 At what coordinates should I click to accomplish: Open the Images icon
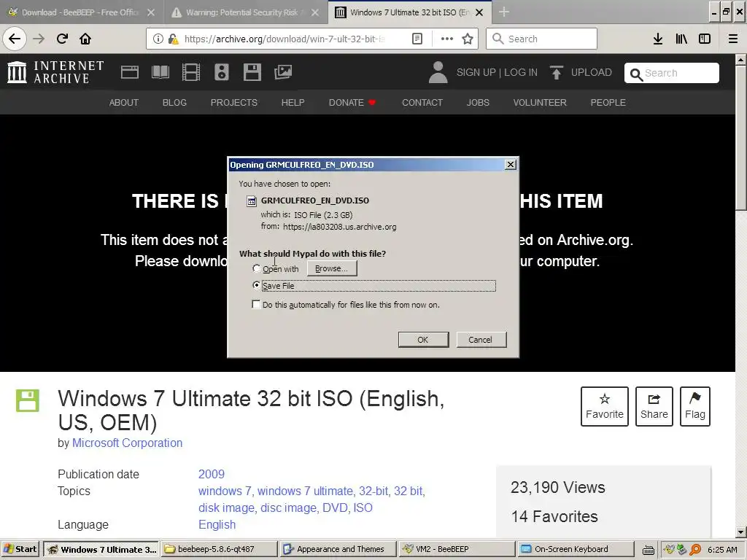coord(283,72)
